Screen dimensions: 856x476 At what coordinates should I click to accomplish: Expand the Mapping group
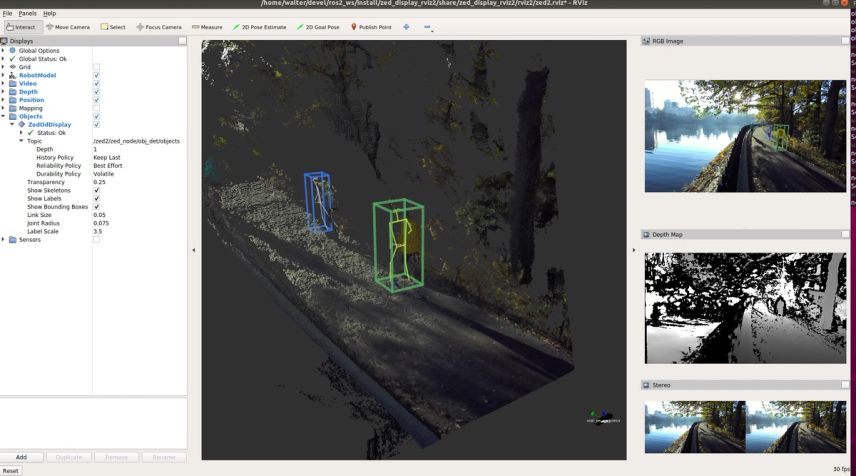tap(3, 108)
